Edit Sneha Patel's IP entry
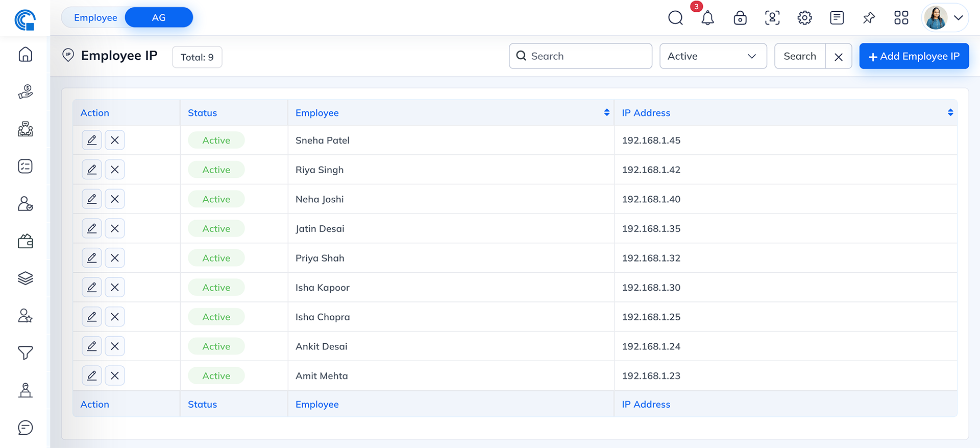 pos(92,140)
